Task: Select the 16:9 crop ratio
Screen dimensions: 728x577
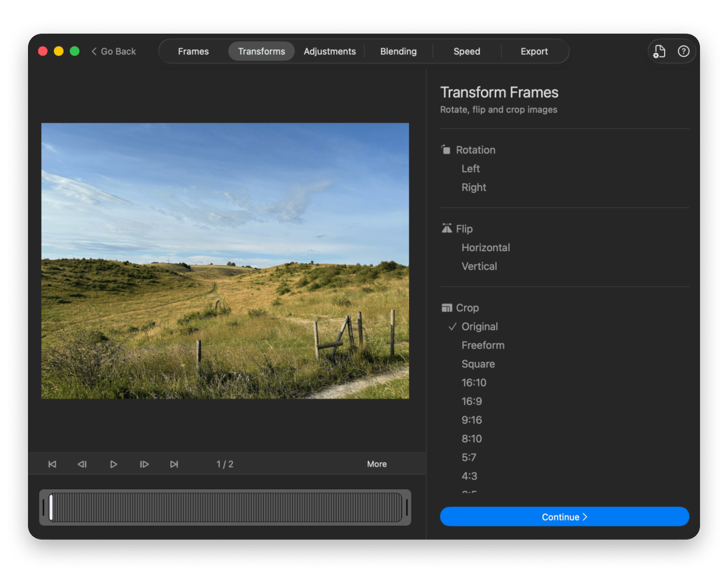Action: coord(471,401)
